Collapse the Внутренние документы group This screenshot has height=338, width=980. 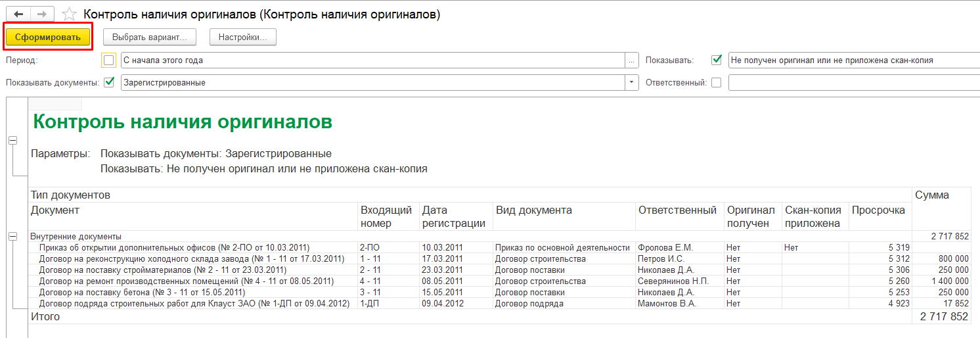click(x=12, y=236)
